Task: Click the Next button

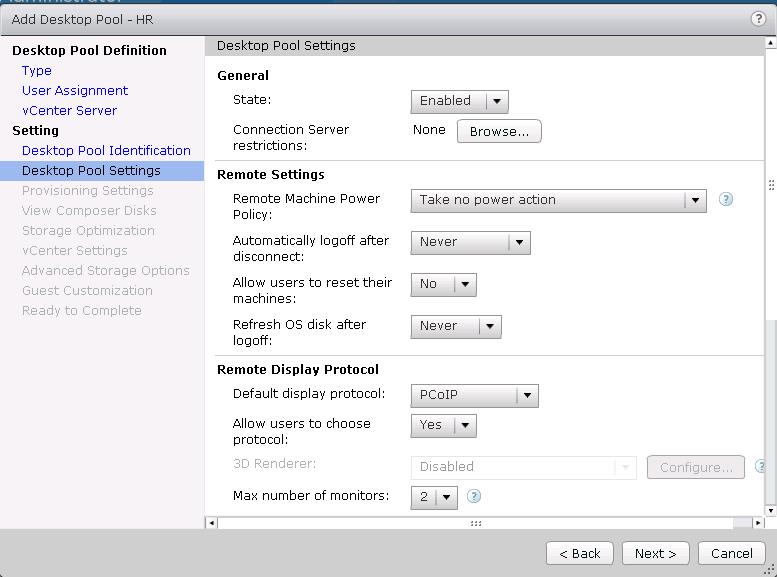Action: tap(655, 553)
